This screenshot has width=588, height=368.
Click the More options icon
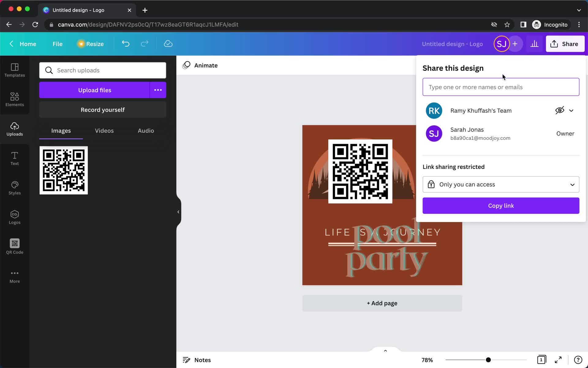click(x=158, y=90)
